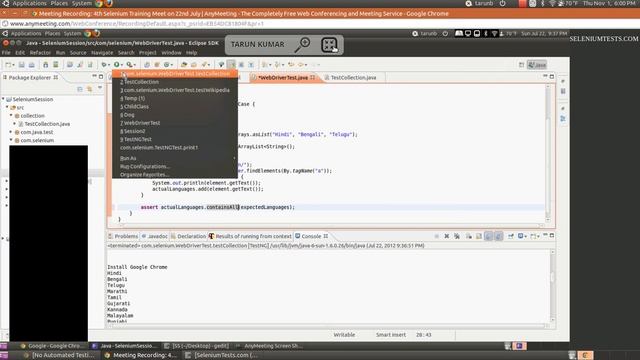This screenshot has width=640, height=360.
Task: Click the Open Type toolbar icon
Action: tap(184, 64)
